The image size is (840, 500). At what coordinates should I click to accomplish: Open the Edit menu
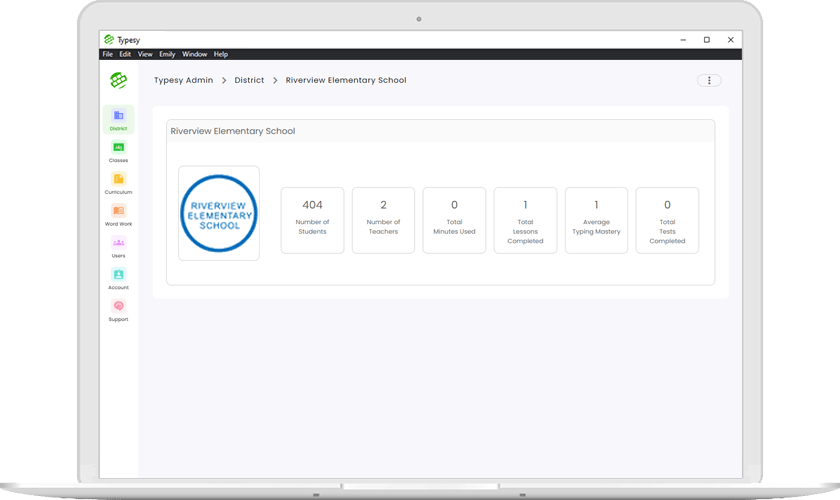tap(125, 54)
